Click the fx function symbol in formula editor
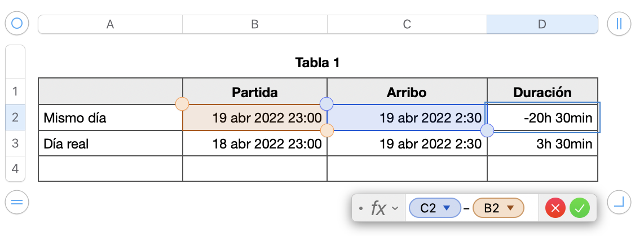The width and height of the screenshot is (644, 236). 378,208
